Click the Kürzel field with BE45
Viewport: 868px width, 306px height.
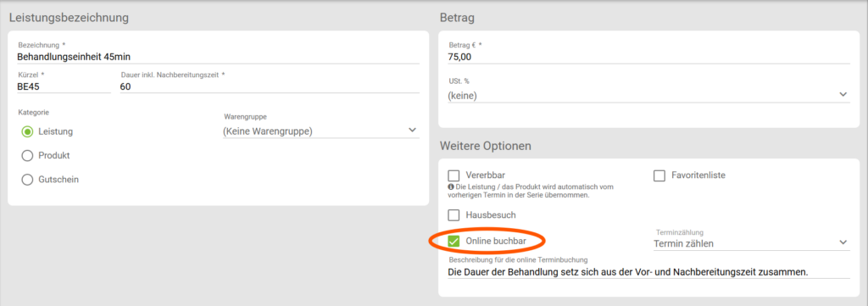click(x=64, y=86)
